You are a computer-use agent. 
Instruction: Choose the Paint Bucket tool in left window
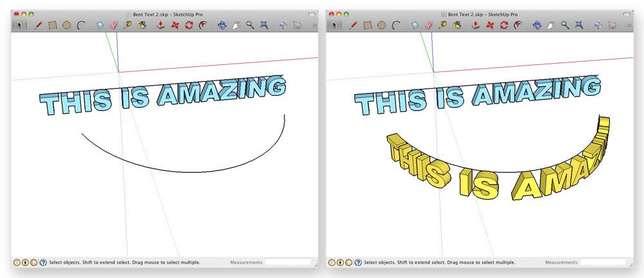point(143,25)
